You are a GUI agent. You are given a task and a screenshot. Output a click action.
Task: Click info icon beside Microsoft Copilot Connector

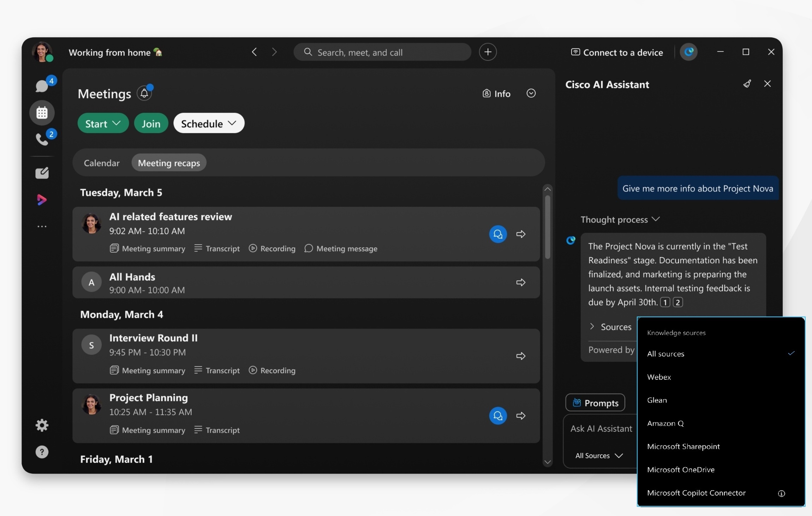[782, 493]
